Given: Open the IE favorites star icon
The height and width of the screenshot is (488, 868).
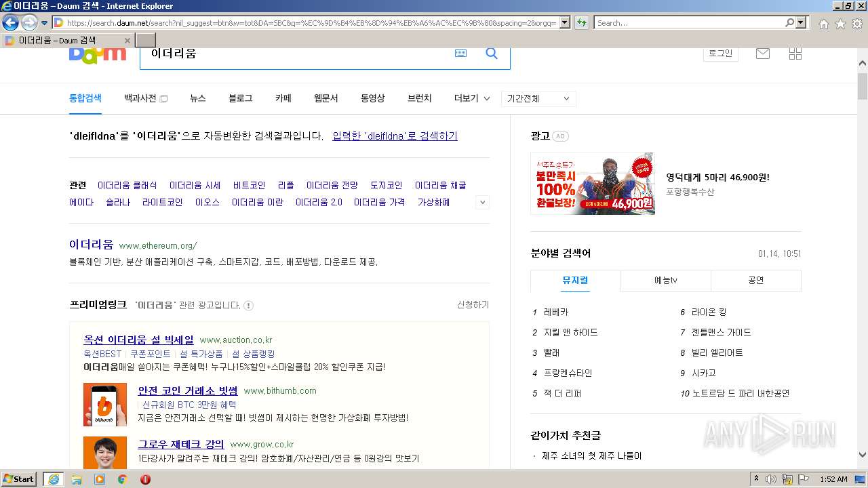Looking at the screenshot, I should (x=840, y=24).
